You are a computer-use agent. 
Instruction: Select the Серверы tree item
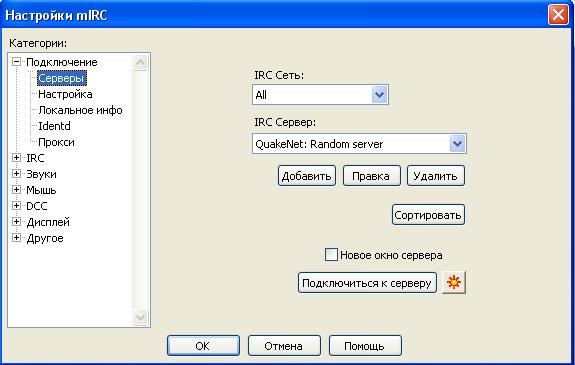click(x=62, y=78)
